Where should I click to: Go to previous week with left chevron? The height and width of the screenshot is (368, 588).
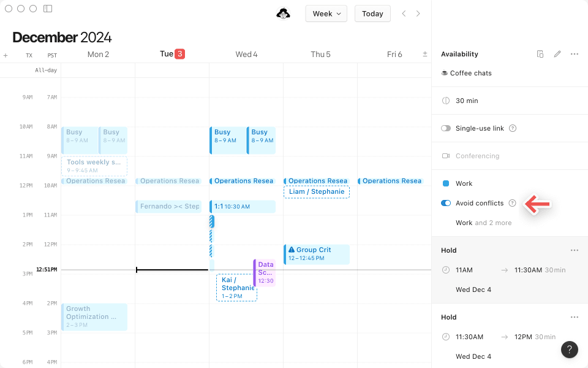pyautogui.click(x=404, y=13)
